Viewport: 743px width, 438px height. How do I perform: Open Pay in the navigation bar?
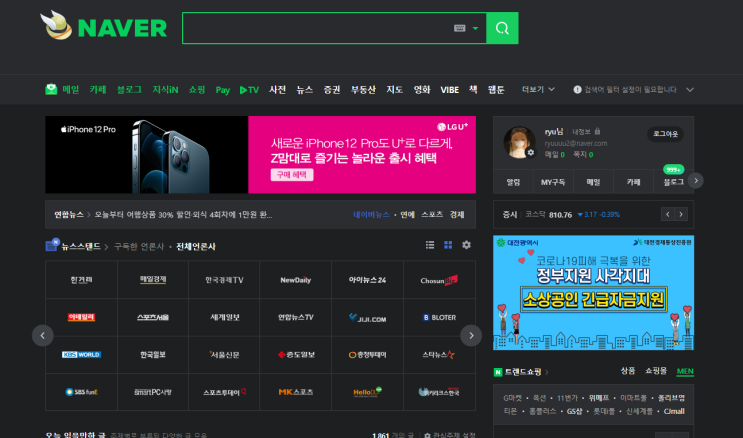point(222,90)
